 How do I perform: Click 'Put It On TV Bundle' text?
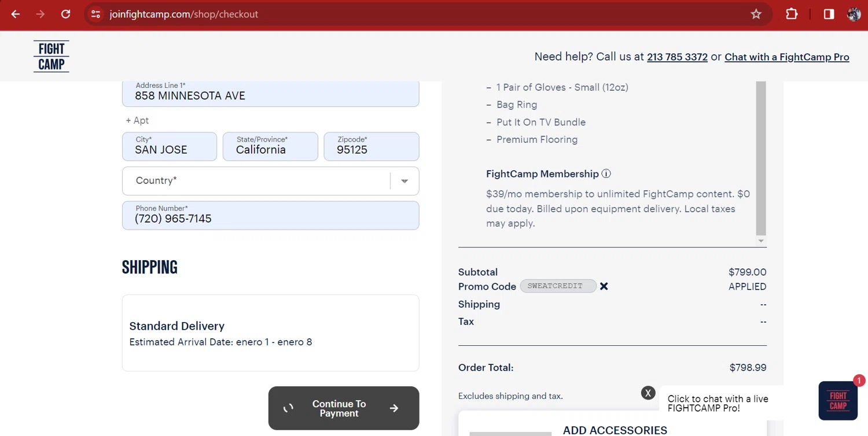[541, 122]
